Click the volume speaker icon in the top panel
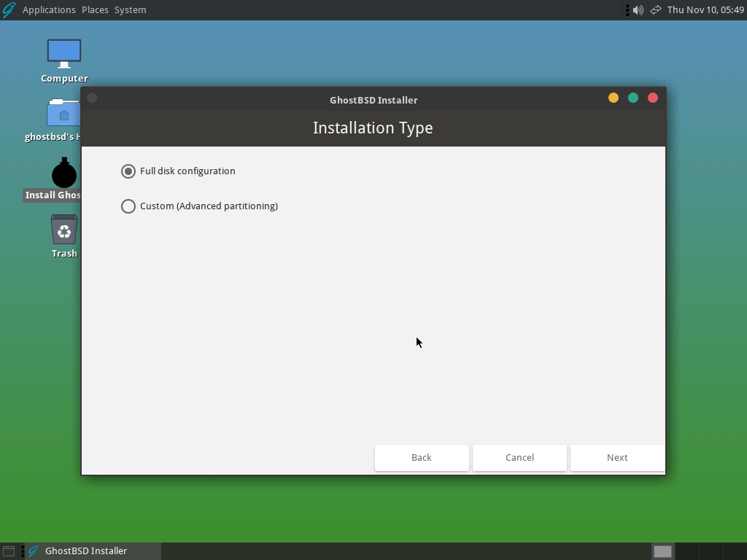Image resolution: width=747 pixels, height=560 pixels. click(x=638, y=10)
